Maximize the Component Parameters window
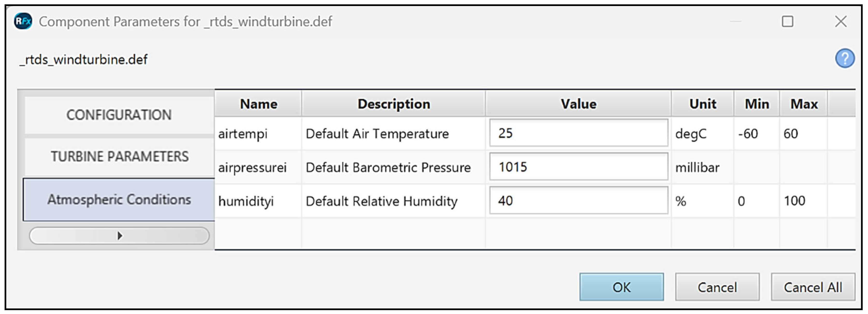 click(787, 21)
